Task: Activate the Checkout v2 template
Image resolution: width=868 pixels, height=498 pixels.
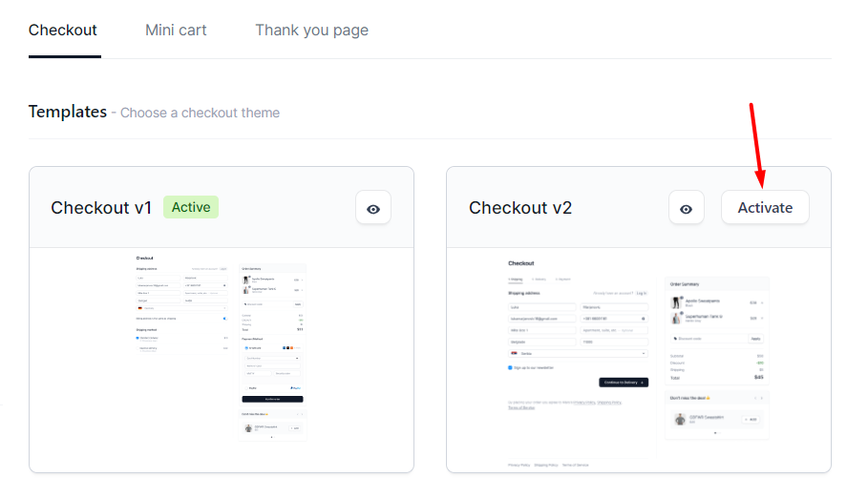Action: (x=765, y=208)
